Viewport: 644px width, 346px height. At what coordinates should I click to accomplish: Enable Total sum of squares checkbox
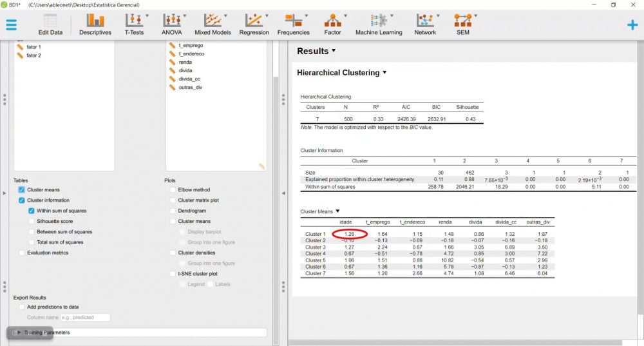31,242
